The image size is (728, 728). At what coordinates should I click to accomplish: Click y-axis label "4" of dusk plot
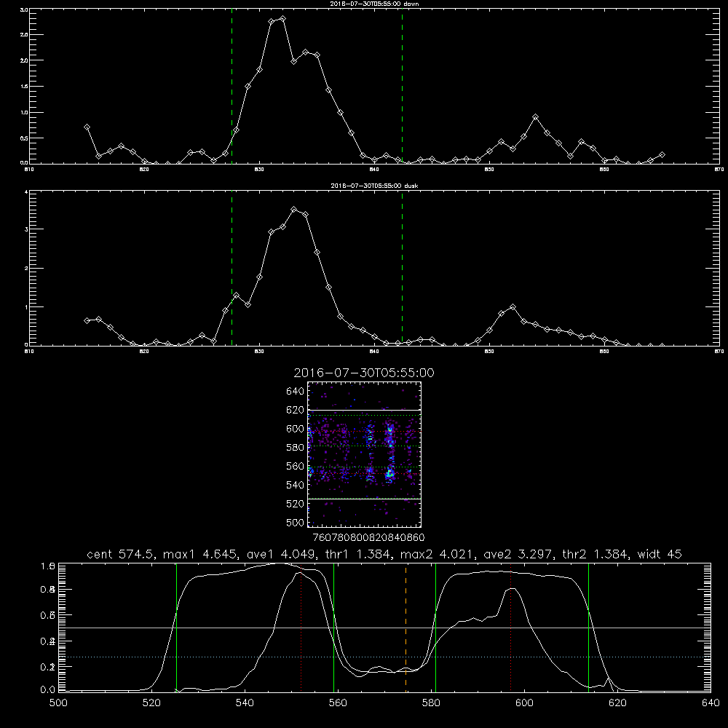pos(26,191)
